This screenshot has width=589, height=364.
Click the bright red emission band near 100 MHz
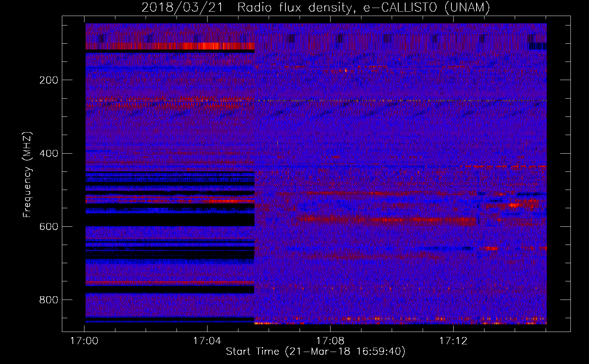point(170,46)
